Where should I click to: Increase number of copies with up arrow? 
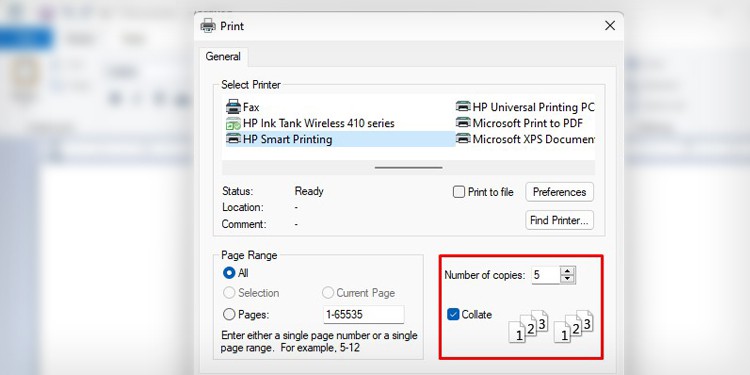[x=567, y=271]
